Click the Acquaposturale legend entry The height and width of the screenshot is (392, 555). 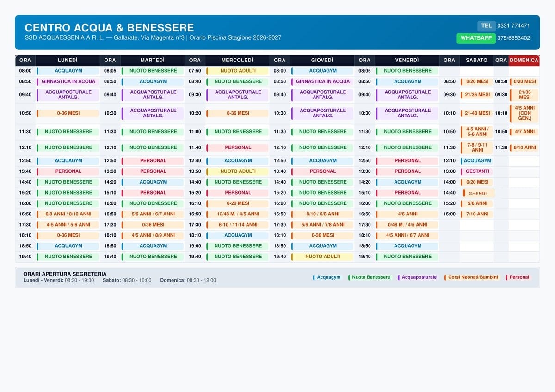pos(418,277)
